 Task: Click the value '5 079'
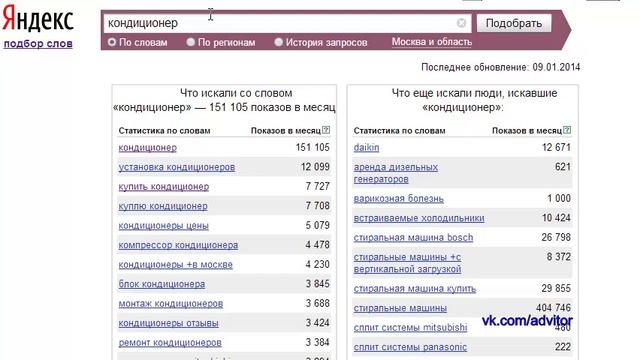point(318,225)
